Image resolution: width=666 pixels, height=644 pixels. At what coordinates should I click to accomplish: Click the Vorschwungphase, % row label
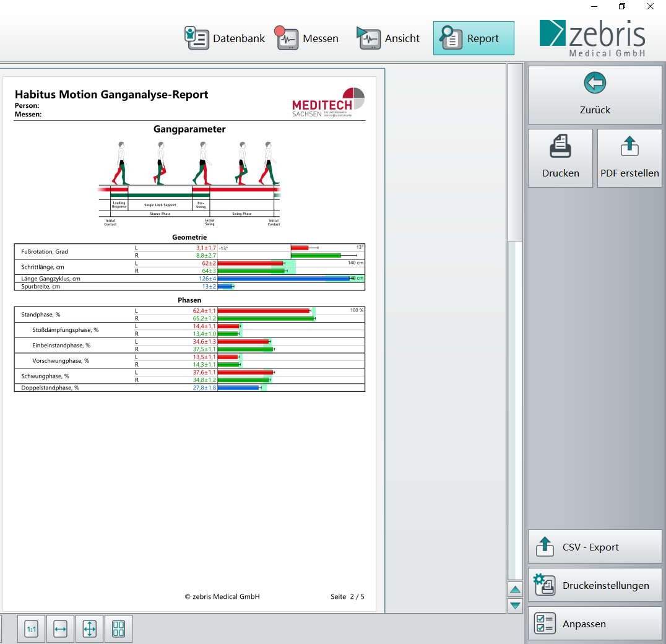(61, 360)
